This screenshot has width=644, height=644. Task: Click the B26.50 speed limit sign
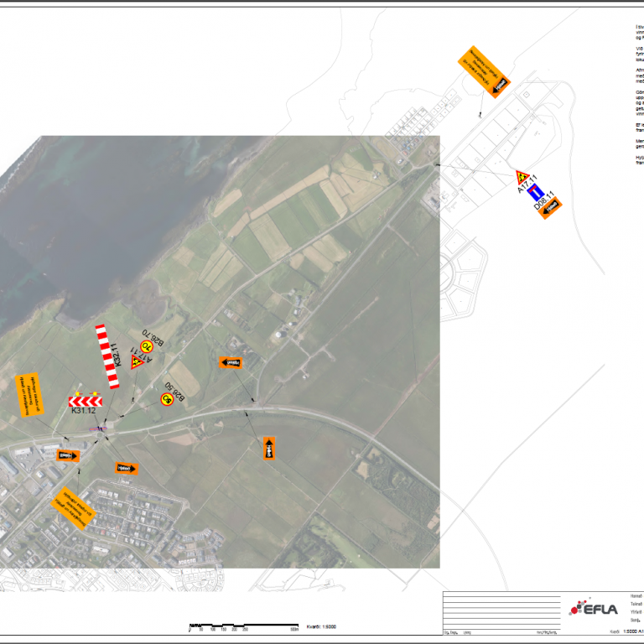coord(167,399)
